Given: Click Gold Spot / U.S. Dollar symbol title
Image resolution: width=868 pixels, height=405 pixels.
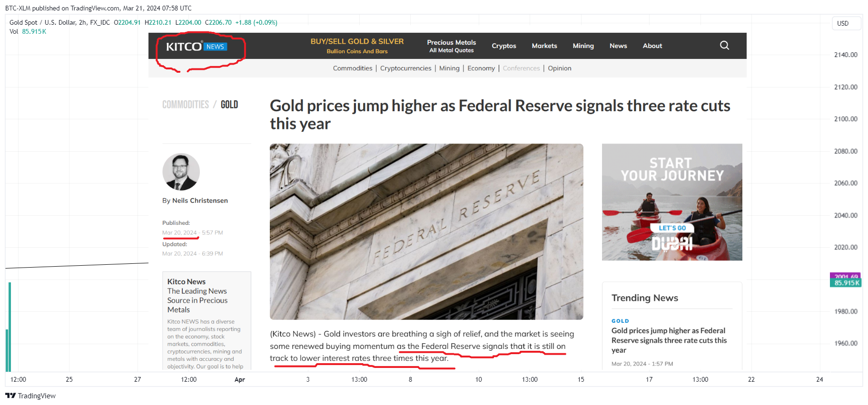Looking at the screenshot, I should (59, 22).
